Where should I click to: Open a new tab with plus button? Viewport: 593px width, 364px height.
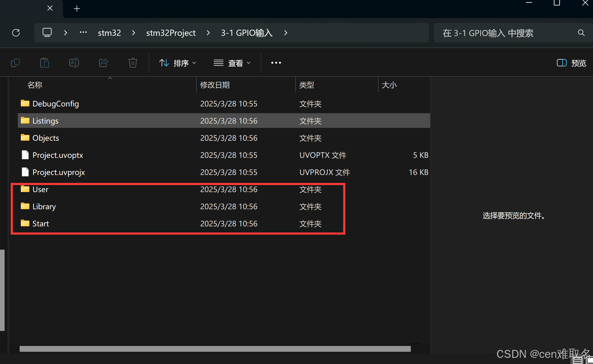(x=77, y=9)
